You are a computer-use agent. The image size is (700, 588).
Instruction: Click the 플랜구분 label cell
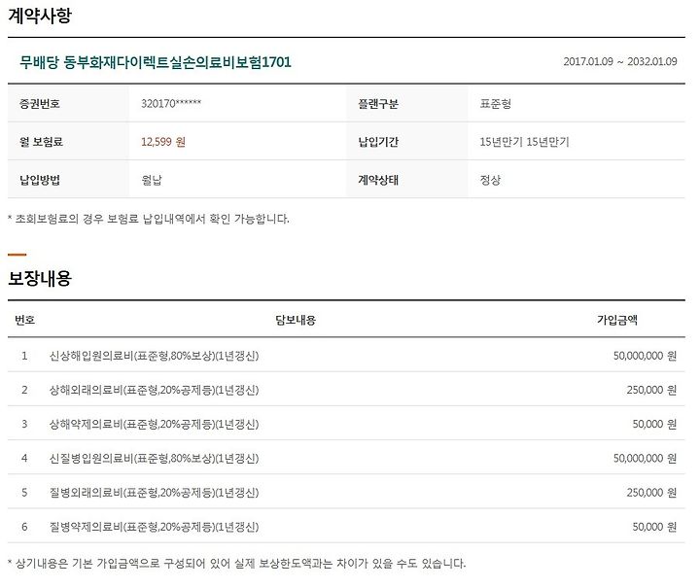pyautogui.click(x=407, y=103)
